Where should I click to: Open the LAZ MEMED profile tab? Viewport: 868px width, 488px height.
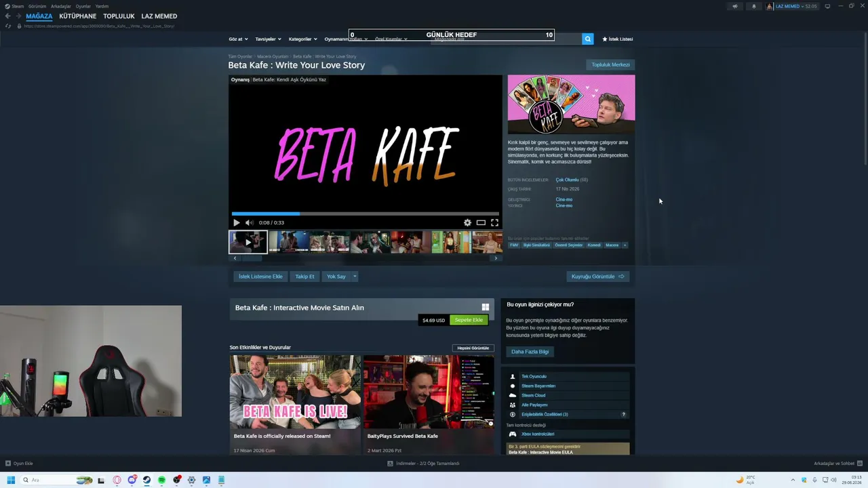(159, 16)
